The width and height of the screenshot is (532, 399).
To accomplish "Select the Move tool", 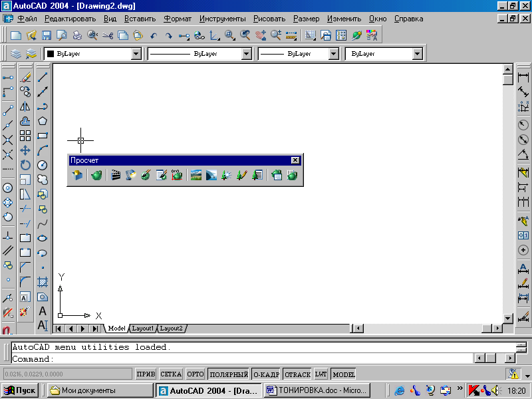I will point(25,150).
